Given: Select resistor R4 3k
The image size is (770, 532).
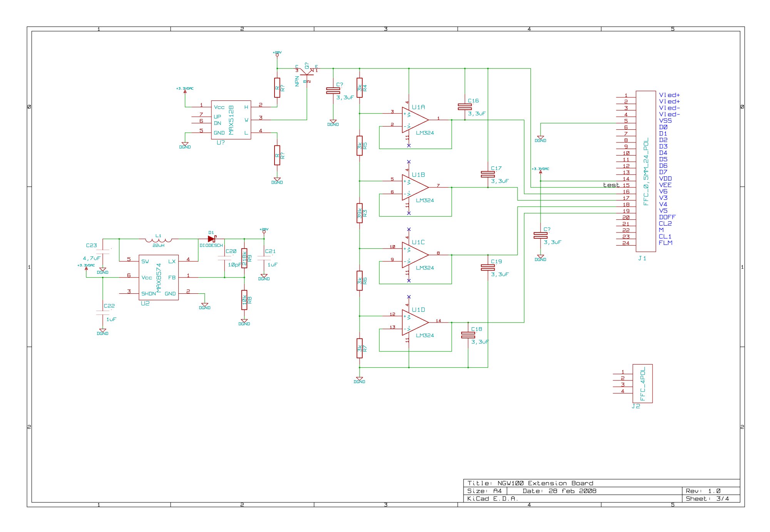Looking at the screenshot, I should tap(360, 88).
